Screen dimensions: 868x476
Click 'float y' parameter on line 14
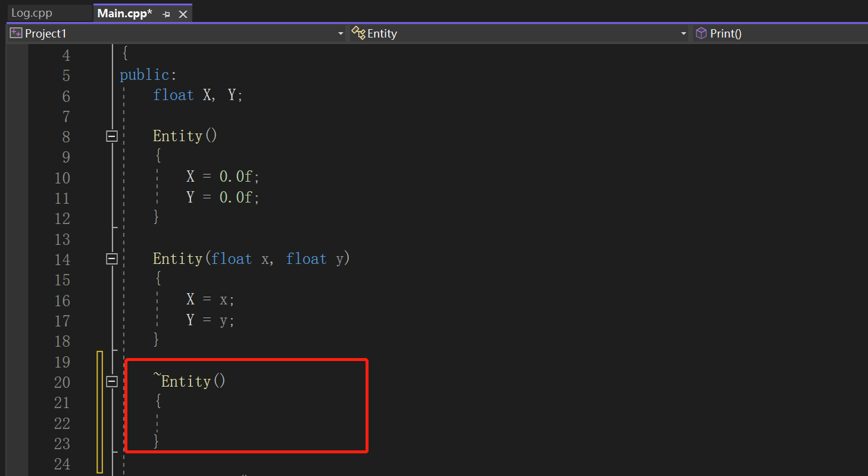coord(315,259)
